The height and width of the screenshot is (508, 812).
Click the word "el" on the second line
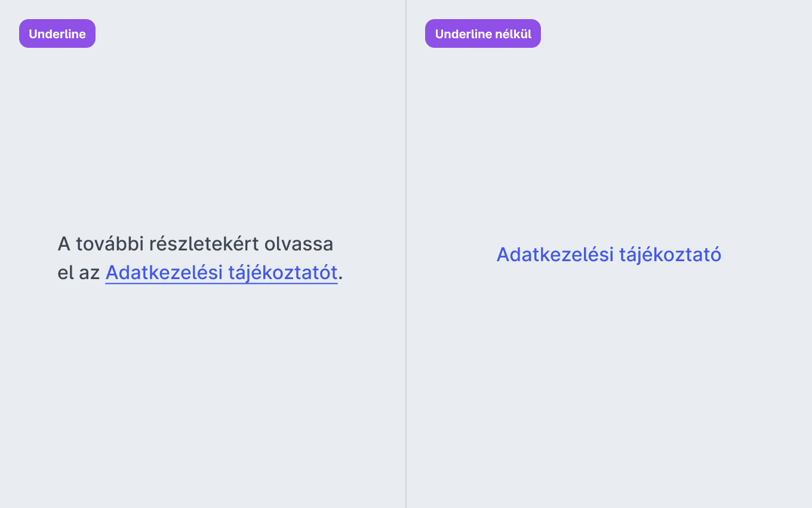tap(65, 273)
